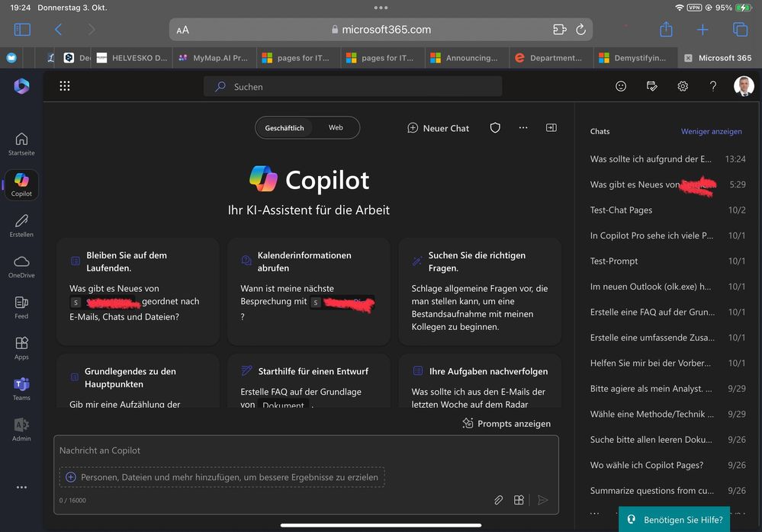Viewport: 762px width, 532px height.
Task: Open chat 'Im neuen Outlook (olk.exe) h...'
Action: coord(667,287)
